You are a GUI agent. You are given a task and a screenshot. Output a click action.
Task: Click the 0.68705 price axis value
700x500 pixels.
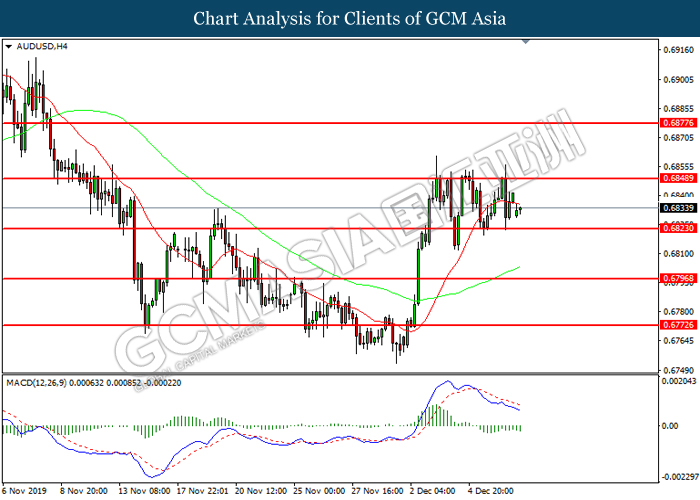(x=679, y=138)
